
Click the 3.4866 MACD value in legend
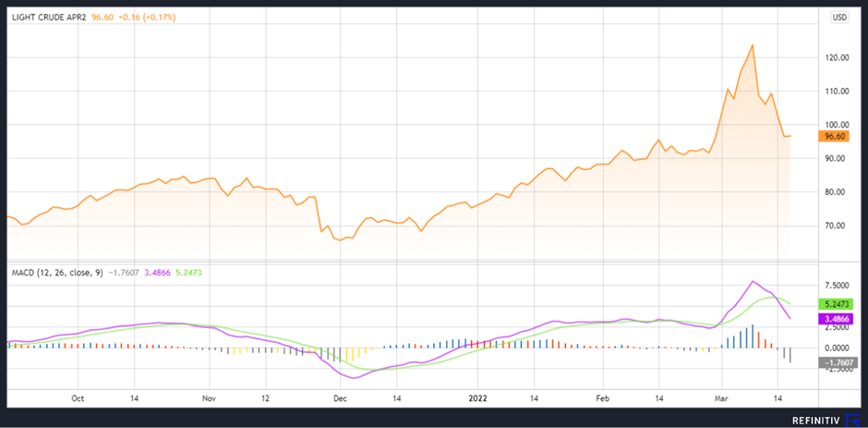click(x=157, y=273)
